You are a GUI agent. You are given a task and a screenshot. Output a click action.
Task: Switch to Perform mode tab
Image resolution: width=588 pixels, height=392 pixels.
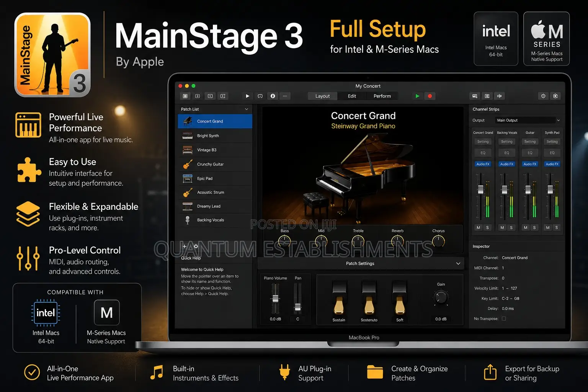tap(382, 96)
